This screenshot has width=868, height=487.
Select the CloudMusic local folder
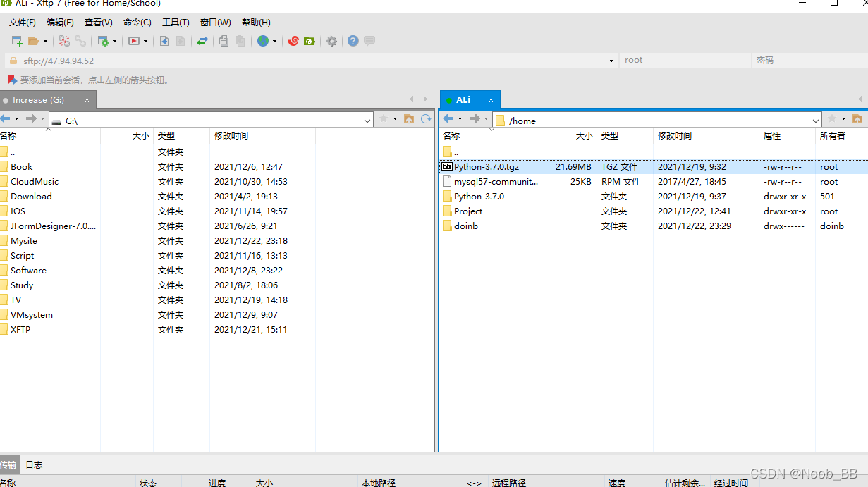coord(34,182)
